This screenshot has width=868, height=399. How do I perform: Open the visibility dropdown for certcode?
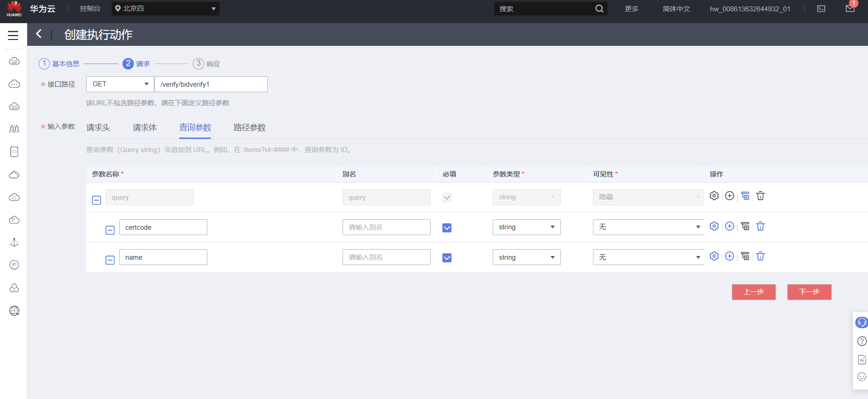coord(648,227)
